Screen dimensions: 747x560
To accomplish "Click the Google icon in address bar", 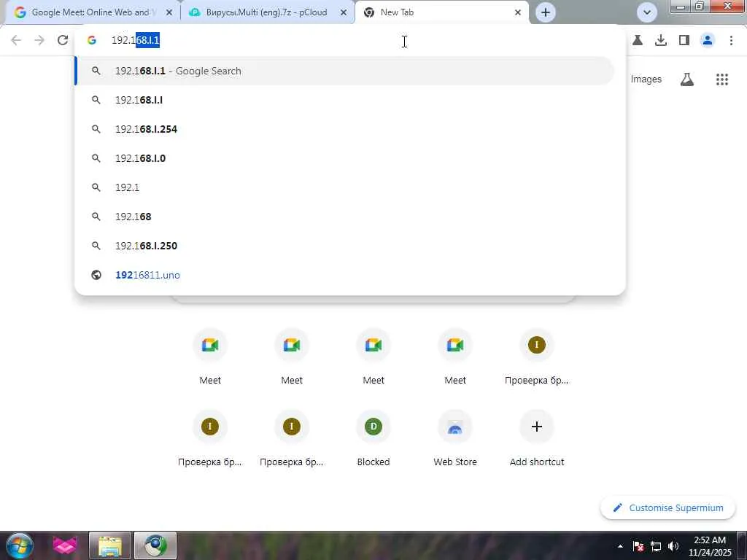I will click(92, 41).
